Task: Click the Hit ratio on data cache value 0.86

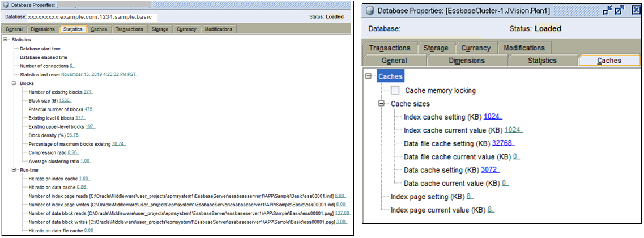Action: 82,187
